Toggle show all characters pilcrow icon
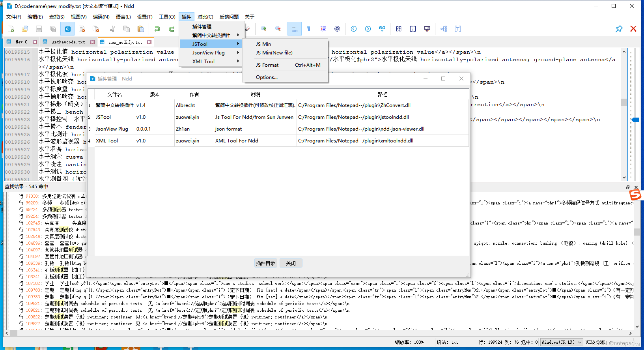The image size is (644, 350). coord(309,29)
